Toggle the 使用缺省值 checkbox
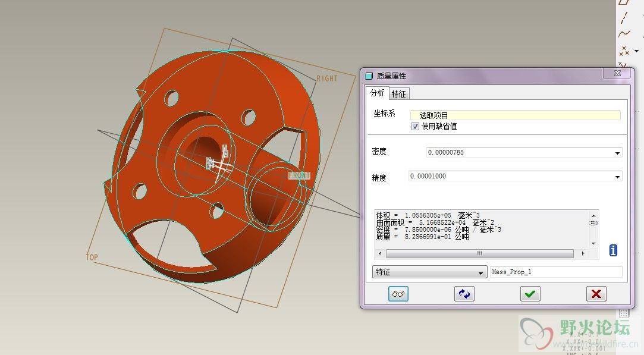The image size is (644, 355). pos(415,127)
